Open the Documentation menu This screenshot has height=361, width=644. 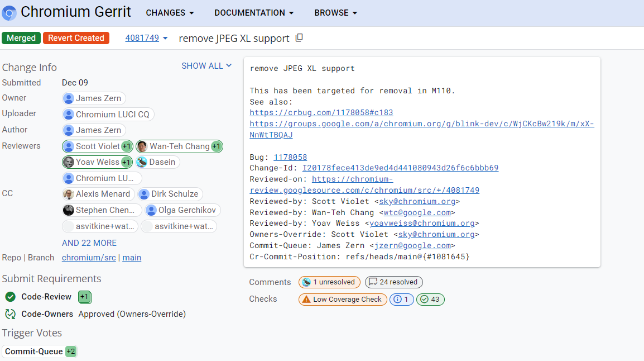pos(254,13)
